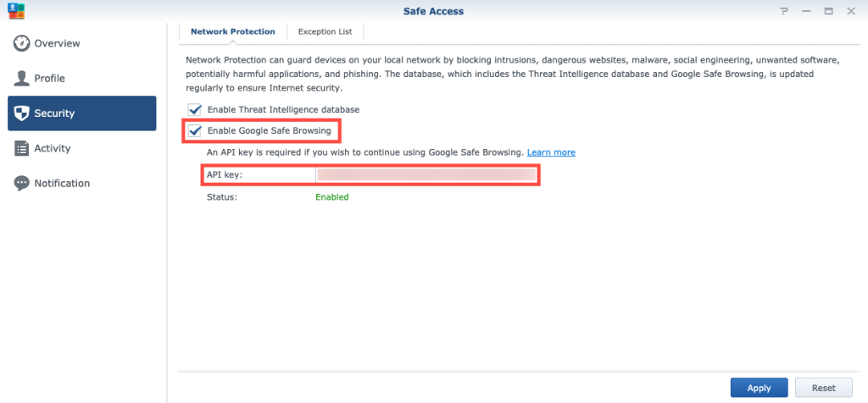868x403 pixels.
Task: Click the green Enabled status text
Action: 332,196
